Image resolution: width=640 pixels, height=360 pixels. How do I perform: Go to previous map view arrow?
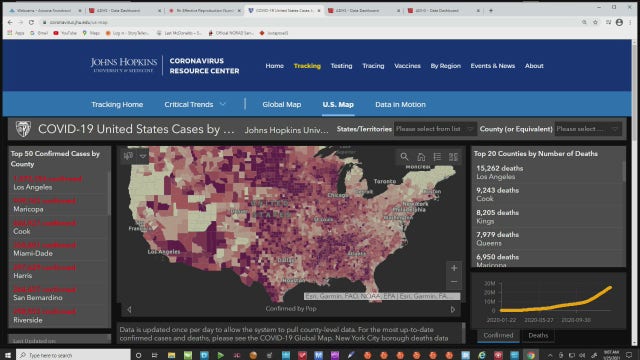pyautogui.click(x=129, y=309)
